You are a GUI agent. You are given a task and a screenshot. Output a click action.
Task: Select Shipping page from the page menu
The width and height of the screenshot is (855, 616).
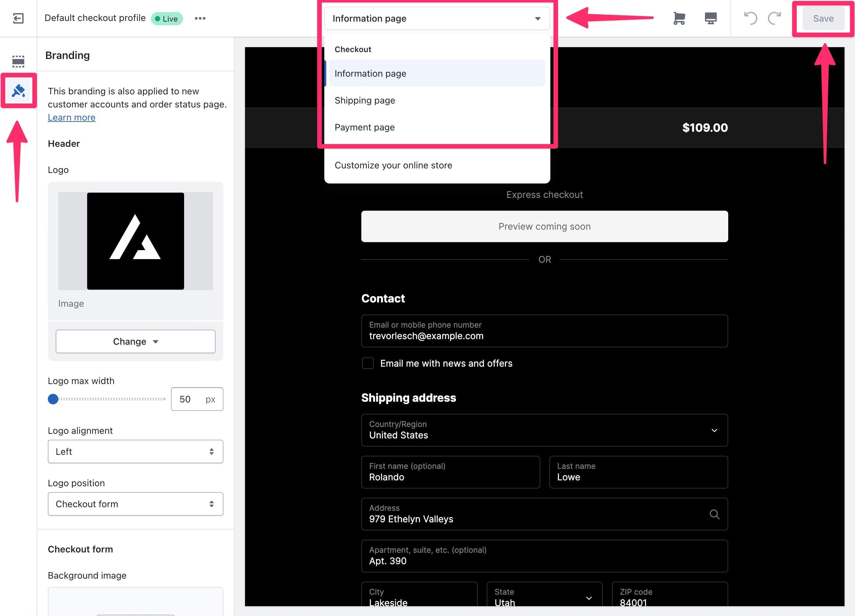click(365, 100)
